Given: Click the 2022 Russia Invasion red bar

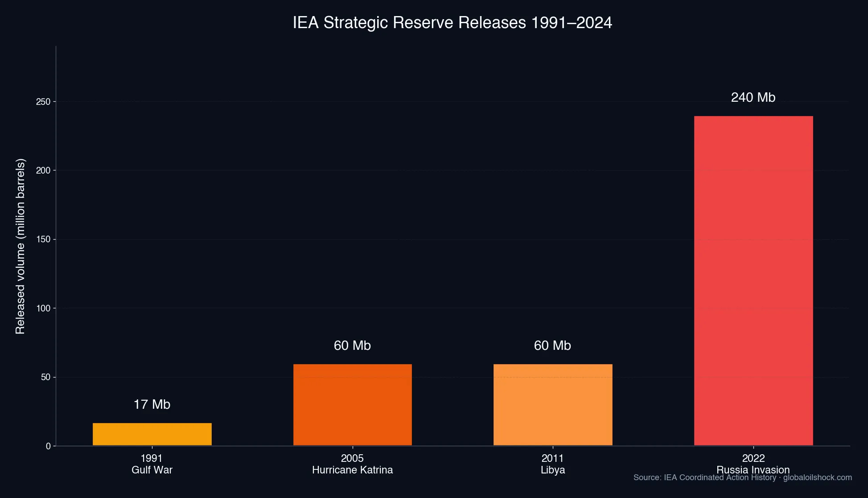Looking at the screenshot, I should click(753, 281).
